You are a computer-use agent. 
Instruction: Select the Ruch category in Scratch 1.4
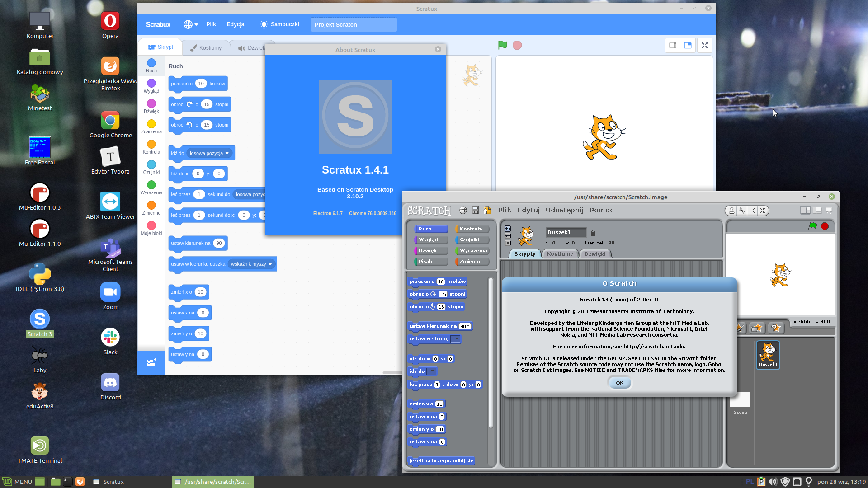(x=431, y=229)
